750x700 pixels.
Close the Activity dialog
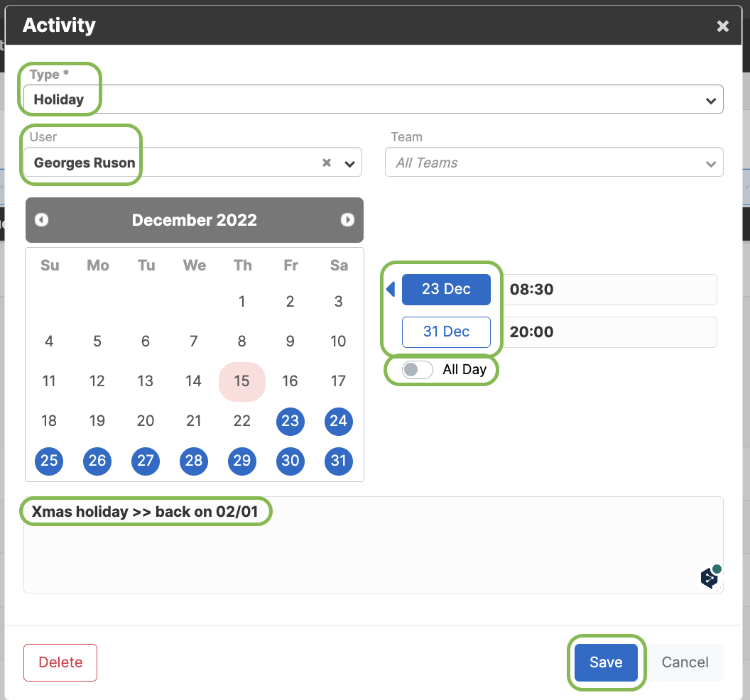coord(723,26)
